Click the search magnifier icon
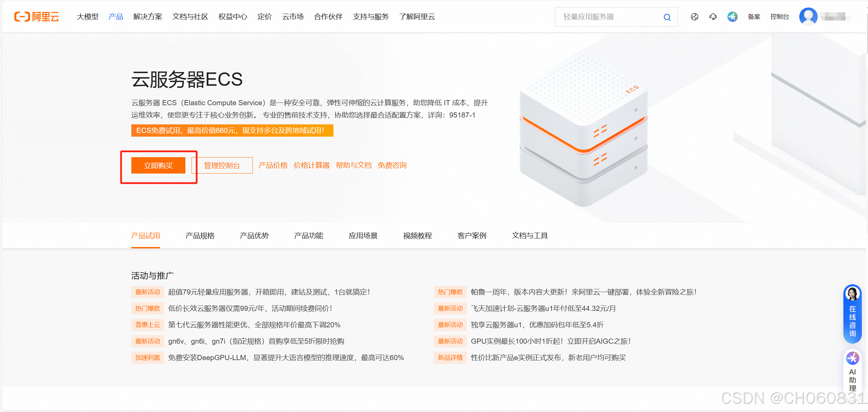This screenshot has width=868, height=412. click(x=667, y=17)
